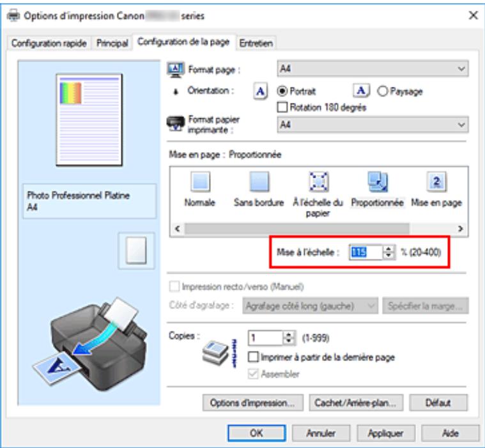The width and height of the screenshot is (485, 448).
Task: Open the Format page dropdown
Action: [x=373, y=68]
